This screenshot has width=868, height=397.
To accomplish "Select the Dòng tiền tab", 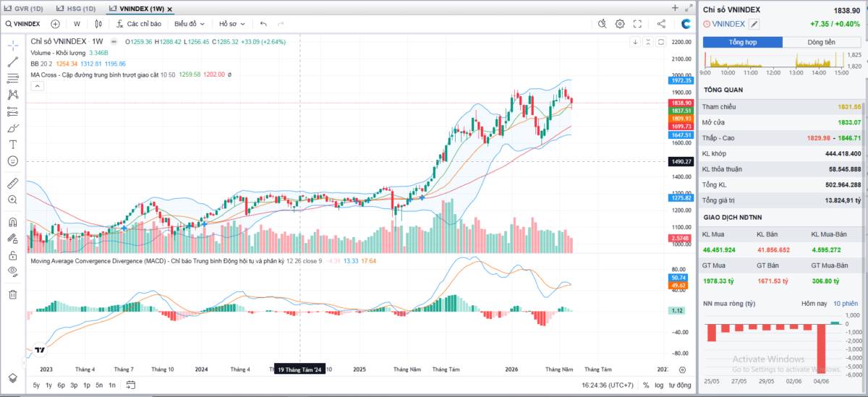I will tap(822, 42).
